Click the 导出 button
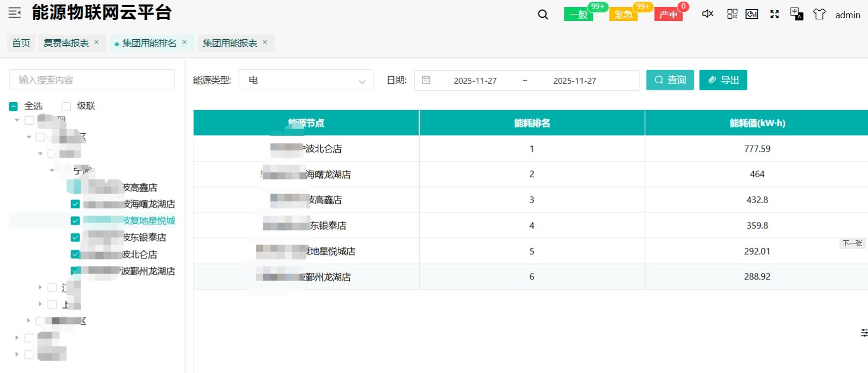868x373 pixels. tap(723, 80)
